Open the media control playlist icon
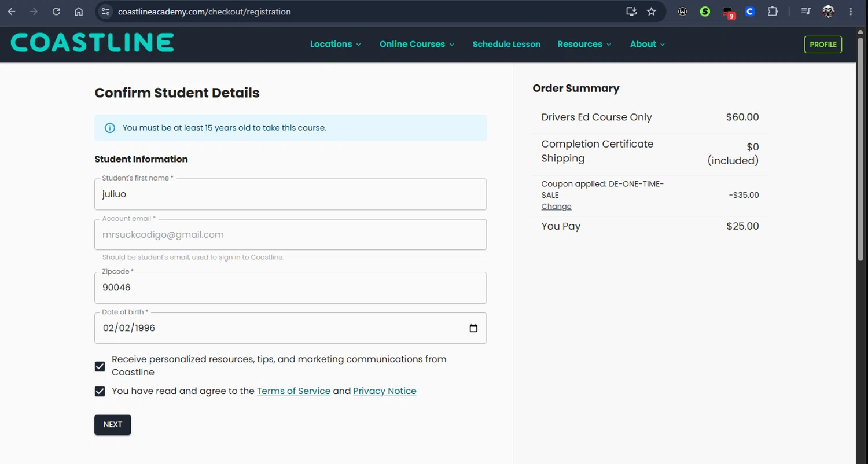Image resolution: width=868 pixels, height=464 pixels. pos(806,12)
